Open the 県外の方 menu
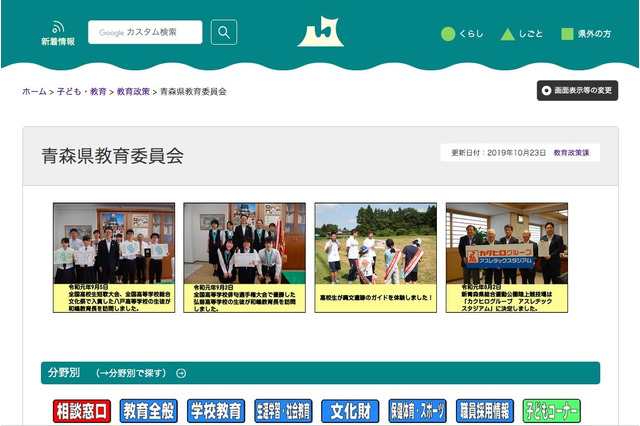The image size is (640, 426). pyautogui.click(x=586, y=34)
